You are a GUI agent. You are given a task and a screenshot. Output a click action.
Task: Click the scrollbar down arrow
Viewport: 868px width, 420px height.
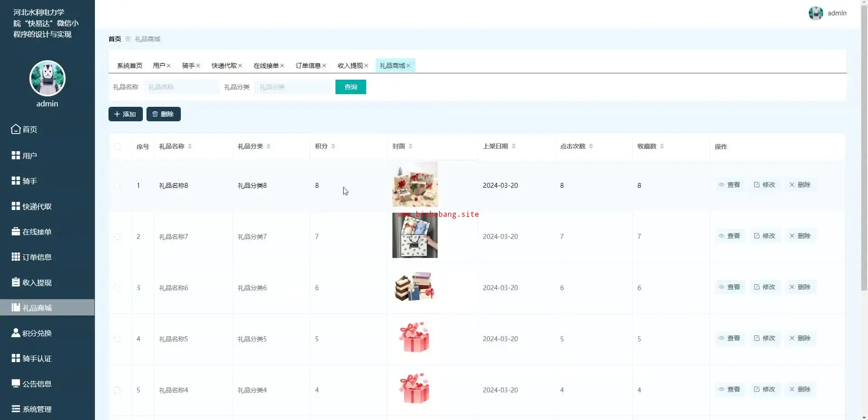(864, 417)
